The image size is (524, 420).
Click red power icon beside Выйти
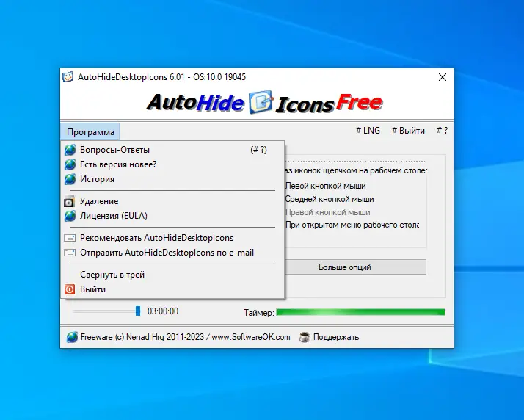70,289
